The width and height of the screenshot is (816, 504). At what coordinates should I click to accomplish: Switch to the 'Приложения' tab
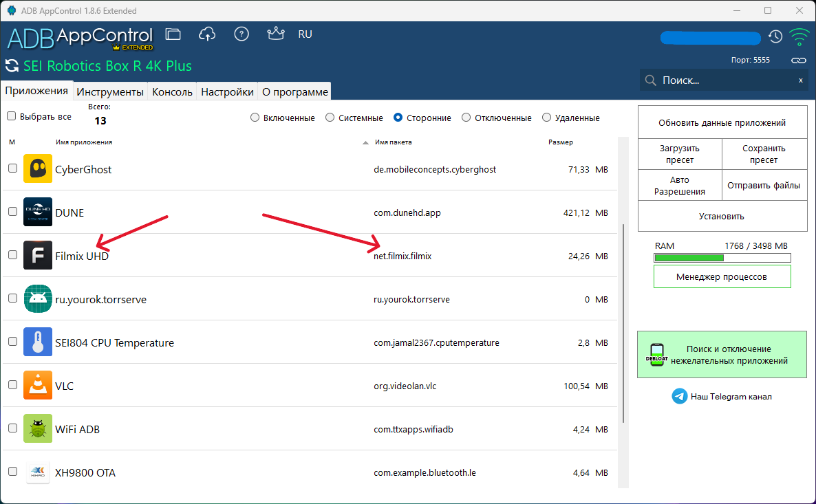(36, 91)
